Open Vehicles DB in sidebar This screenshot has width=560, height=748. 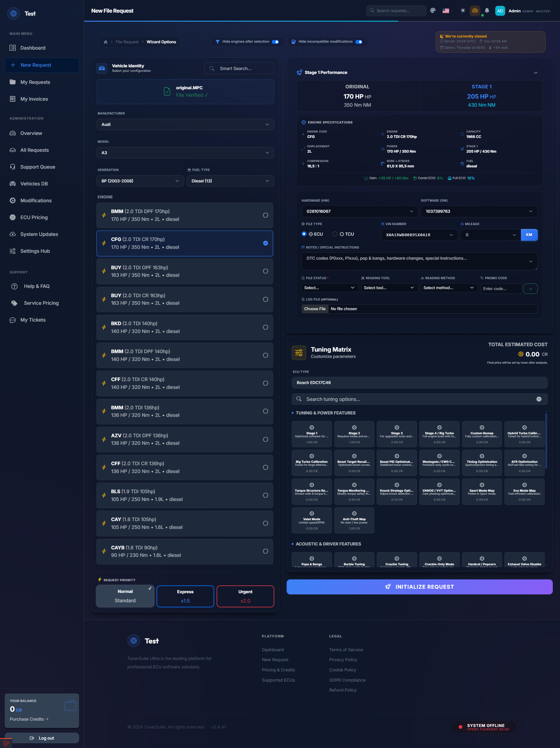point(42,184)
